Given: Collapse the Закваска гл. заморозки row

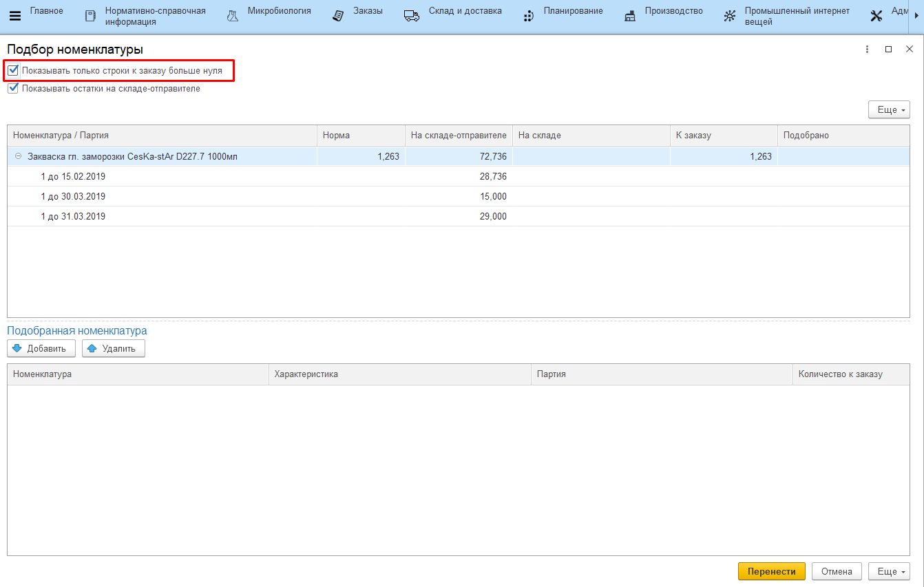Looking at the screenshot, I should [18, 157].
